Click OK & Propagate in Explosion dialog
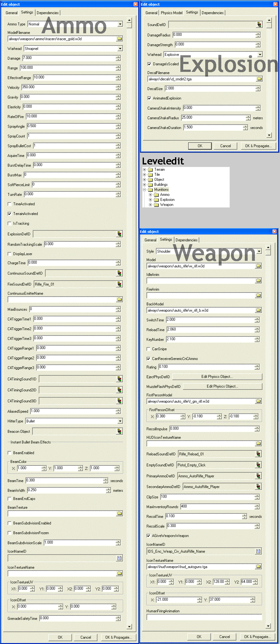 (258, 146)
